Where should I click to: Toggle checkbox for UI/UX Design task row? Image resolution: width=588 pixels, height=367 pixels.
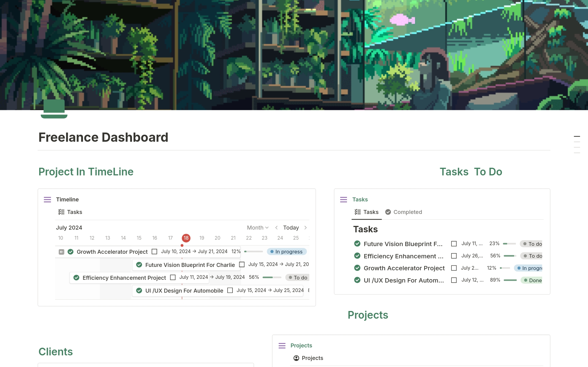[x=454, y=280]
